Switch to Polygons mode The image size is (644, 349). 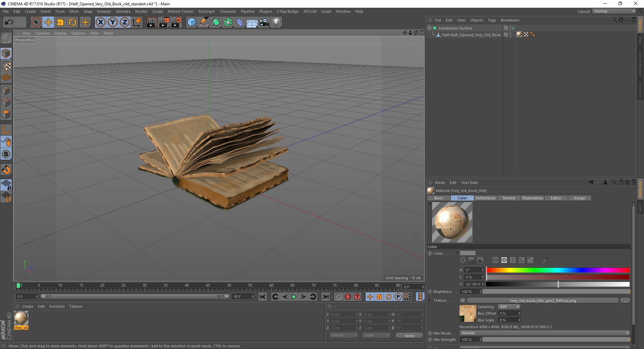click(x=6, y=114)
